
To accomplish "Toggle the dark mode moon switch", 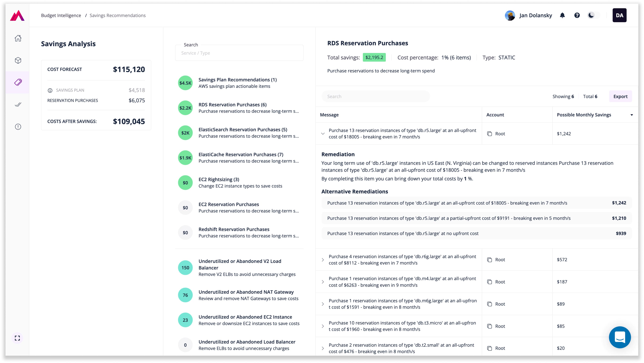I will point(594,15).
